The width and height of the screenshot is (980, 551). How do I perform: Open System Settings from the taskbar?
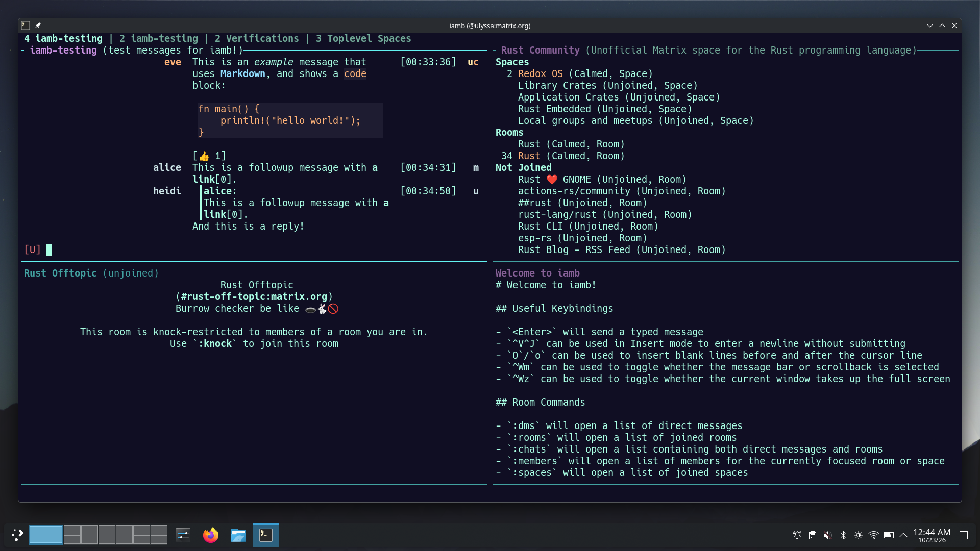tap(183, 535)
